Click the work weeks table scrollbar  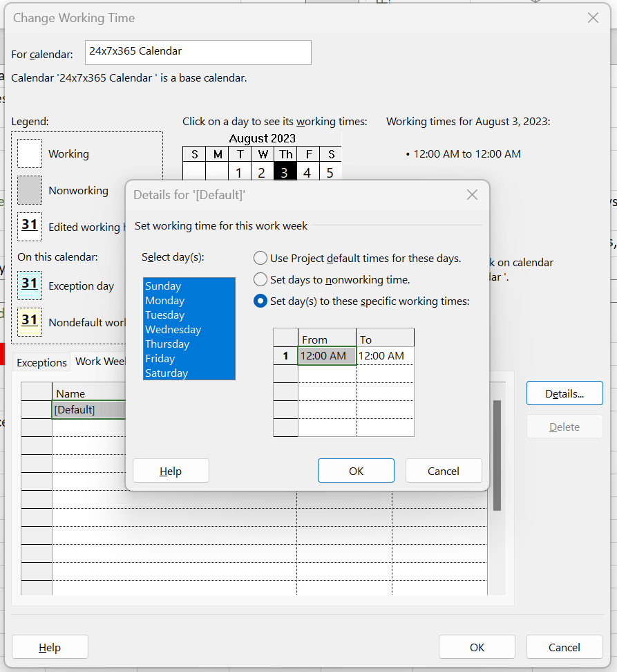pyautogui.click(x=497, y=455)
